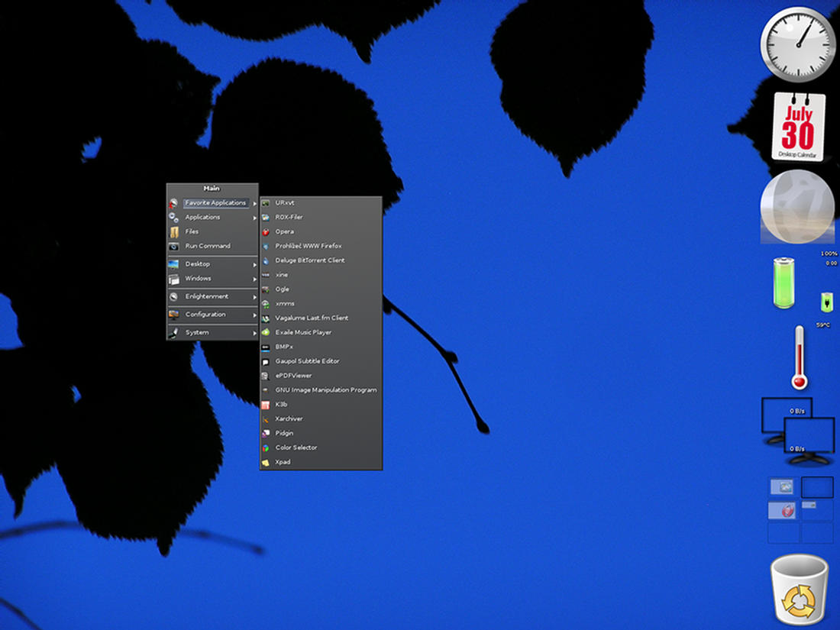Choose Files from the Main menu
Image resolution: width=840 pixels, height=630 pixels.
click(x=192, y=231)
